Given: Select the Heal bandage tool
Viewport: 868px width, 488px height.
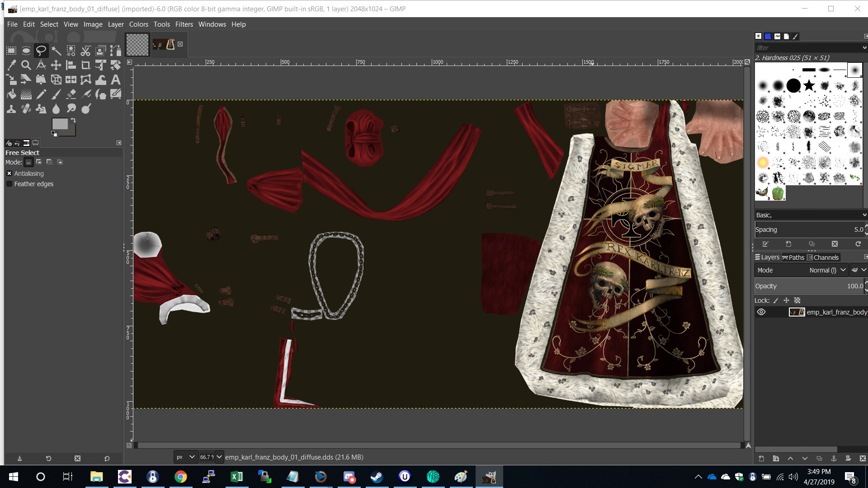Looking at the screenshot, I should click(x=26, y=109).
